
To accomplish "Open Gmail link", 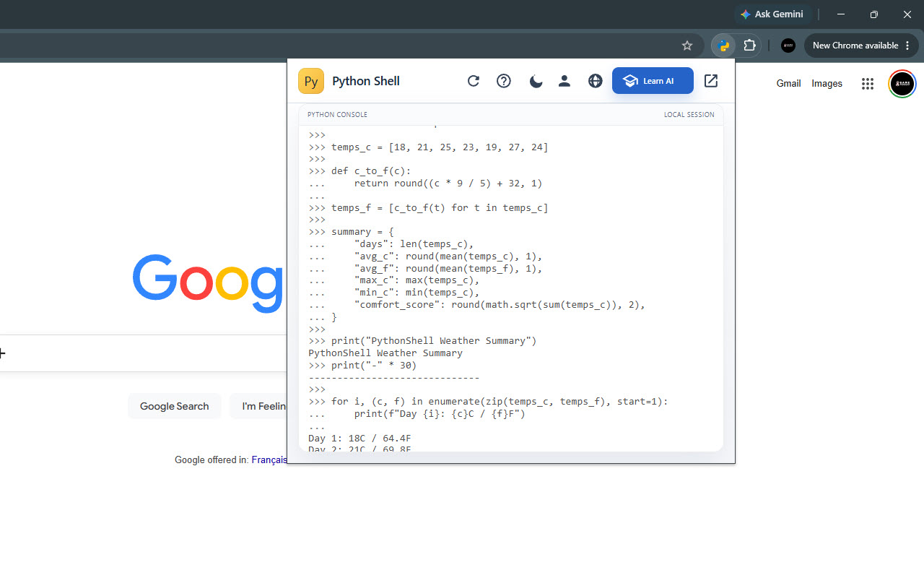I will (788, 84).
